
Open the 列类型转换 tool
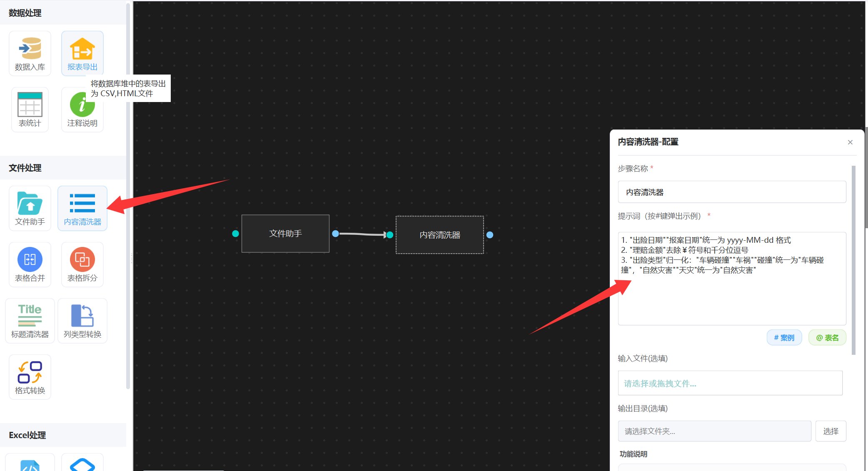(82, 321)
